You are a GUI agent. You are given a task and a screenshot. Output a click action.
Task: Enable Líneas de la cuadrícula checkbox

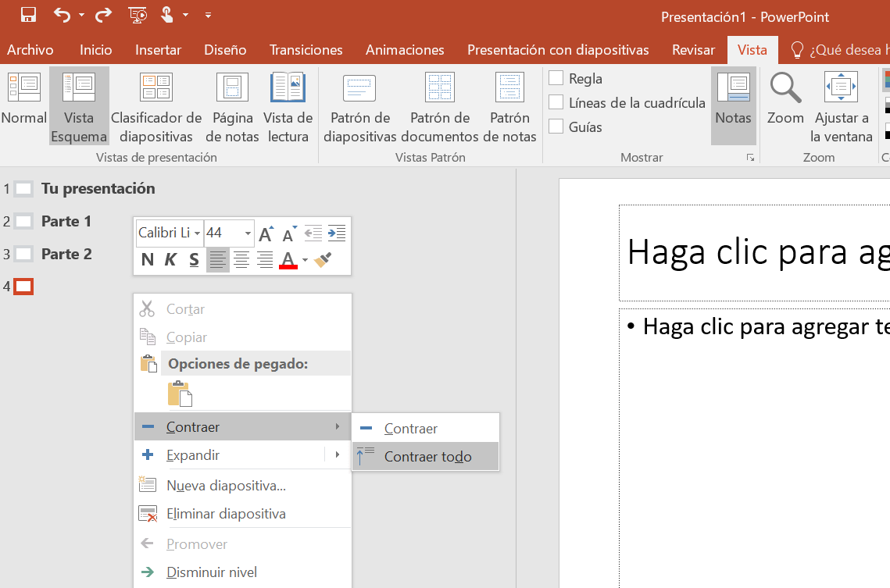click(556, 102)
